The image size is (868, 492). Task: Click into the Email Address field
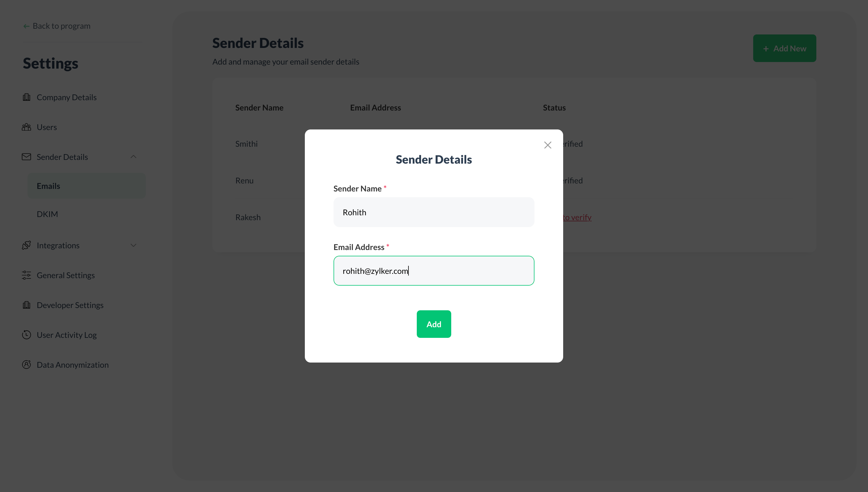click(x=434, y=271)
